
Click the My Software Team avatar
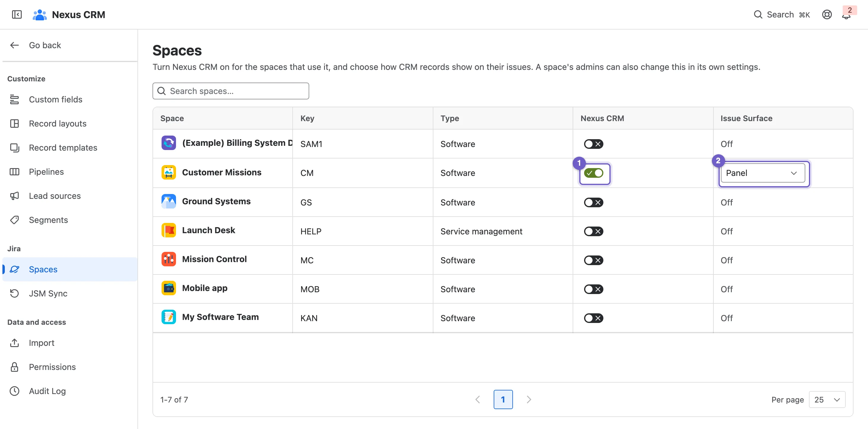tap(168, 317)
